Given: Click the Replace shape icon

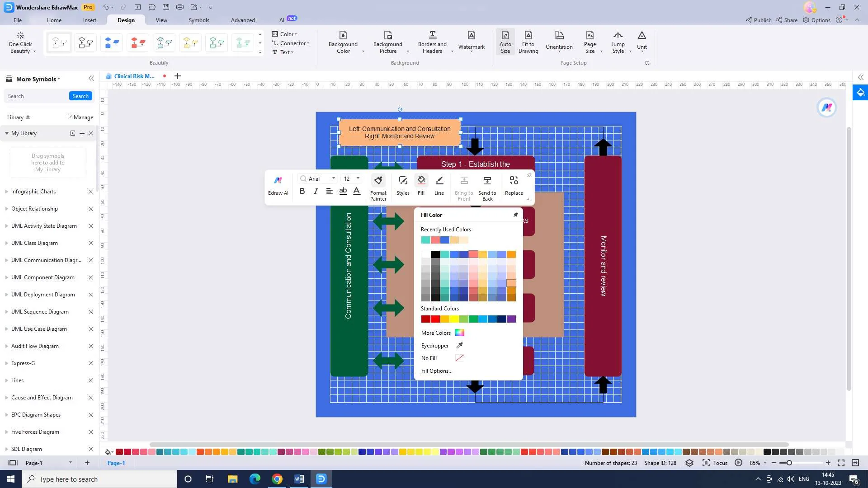Looking at the screenshot, I should pos(514,181).
